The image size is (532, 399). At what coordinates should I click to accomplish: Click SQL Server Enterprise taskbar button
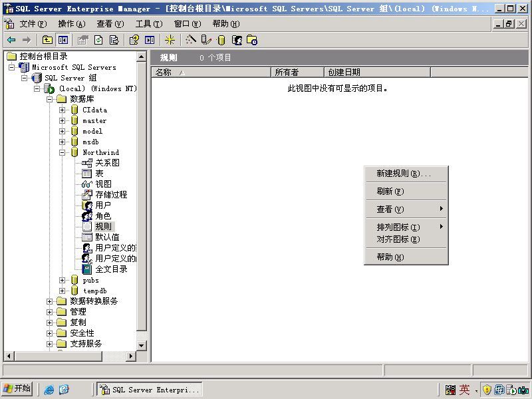tap(150, 389)
